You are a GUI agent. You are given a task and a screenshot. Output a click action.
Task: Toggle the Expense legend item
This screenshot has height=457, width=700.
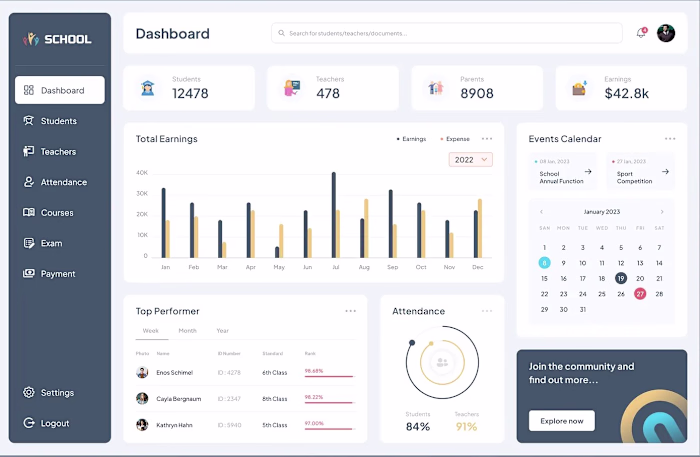tap(455, 139)
